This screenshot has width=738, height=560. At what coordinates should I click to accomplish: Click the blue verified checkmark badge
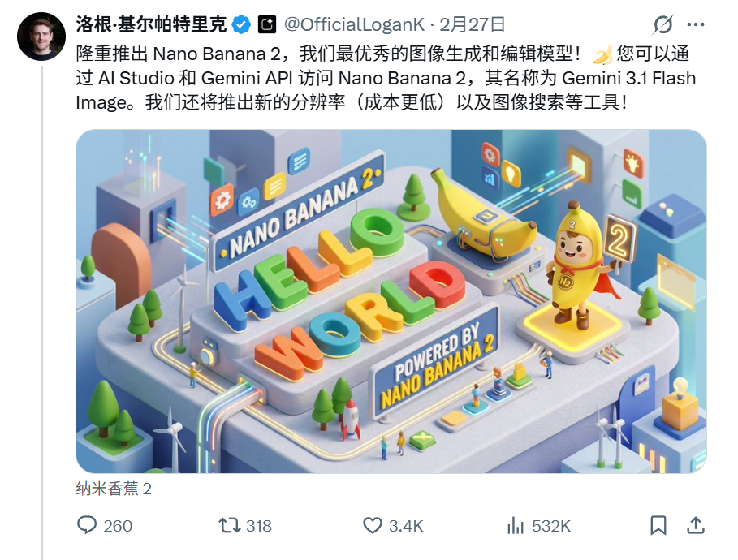[x=242, y=24]
